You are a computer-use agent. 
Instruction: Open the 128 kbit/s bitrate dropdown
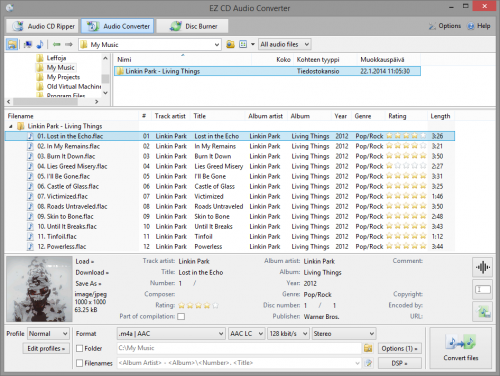point(288,334)
